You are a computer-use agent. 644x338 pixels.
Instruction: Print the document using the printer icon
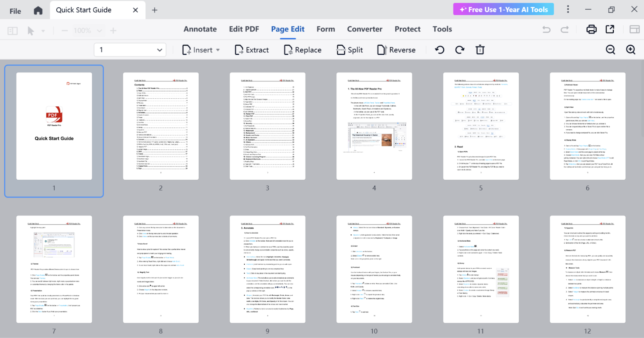591,29
